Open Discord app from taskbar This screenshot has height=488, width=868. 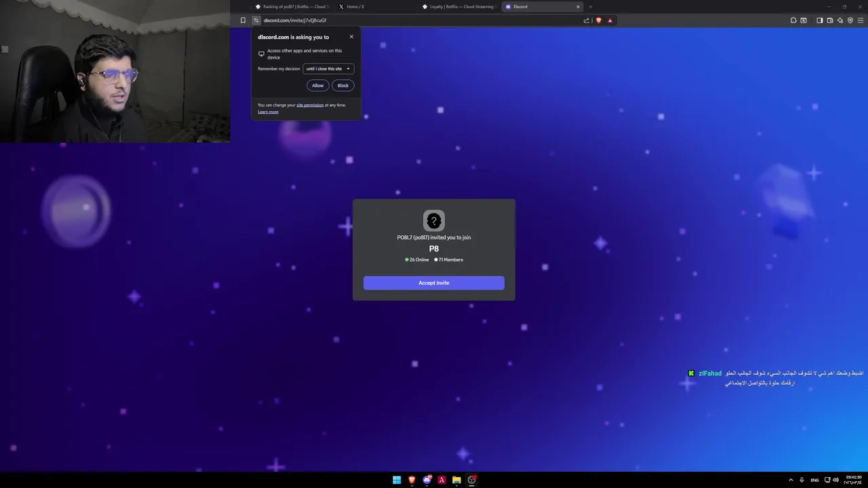pos(427,480)
